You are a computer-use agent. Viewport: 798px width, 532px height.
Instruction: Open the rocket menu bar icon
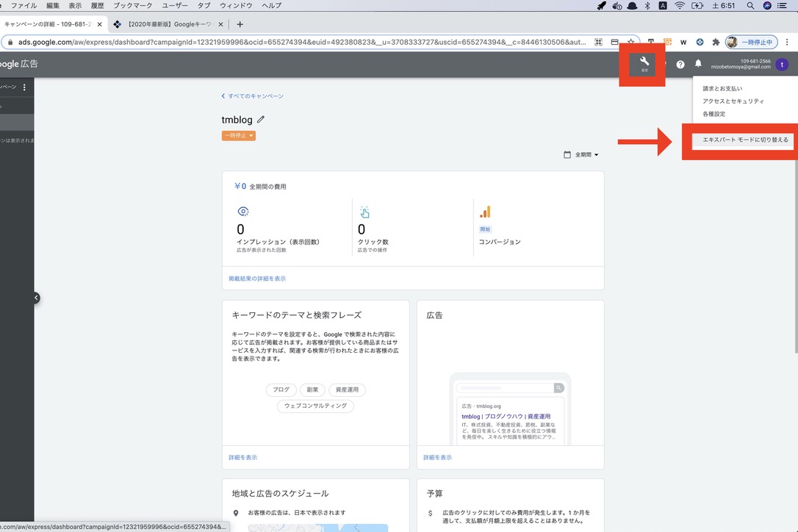(x=602, y=6)
